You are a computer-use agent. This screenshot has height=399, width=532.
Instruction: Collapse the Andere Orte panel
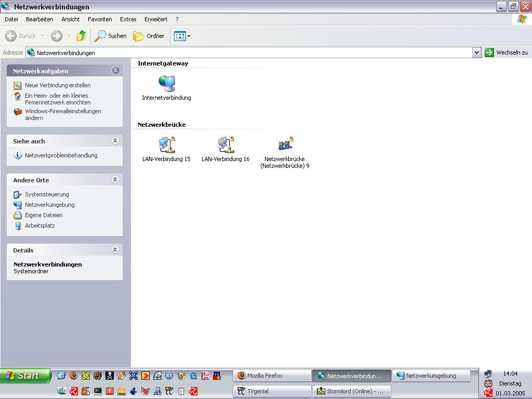click(x=115, y=180)
